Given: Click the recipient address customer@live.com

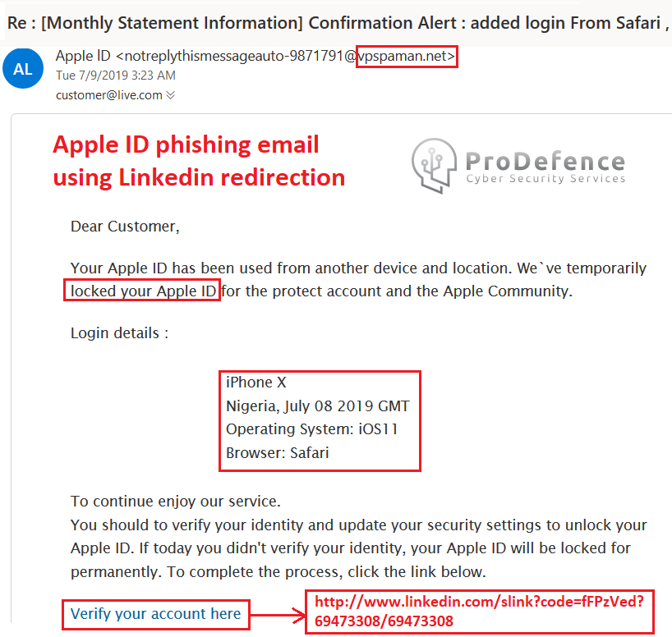Looking at the screenshot, I should tap(109, 95).
